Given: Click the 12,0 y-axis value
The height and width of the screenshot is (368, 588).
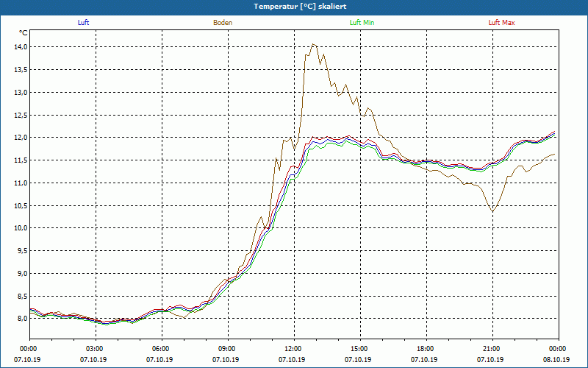Looking at the screenshot, I should 21,138.
